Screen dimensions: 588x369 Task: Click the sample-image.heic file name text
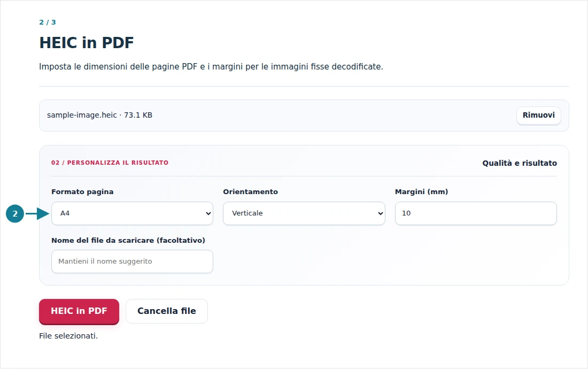(x=82, y=115)
